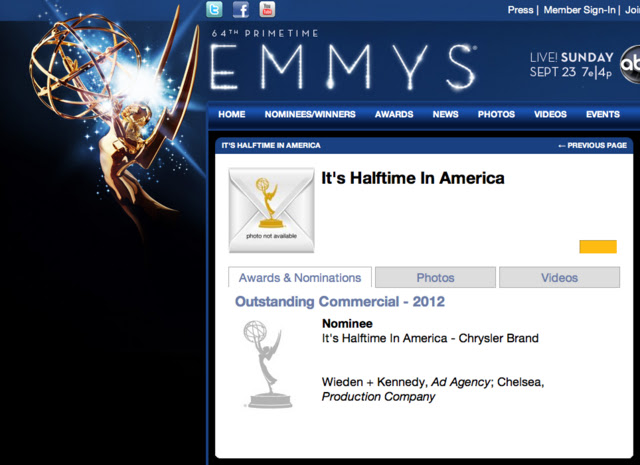Viewport: 640px width, 465px height.
Task: Open the Photos menu in navigation bar
Action: [496, 114]
